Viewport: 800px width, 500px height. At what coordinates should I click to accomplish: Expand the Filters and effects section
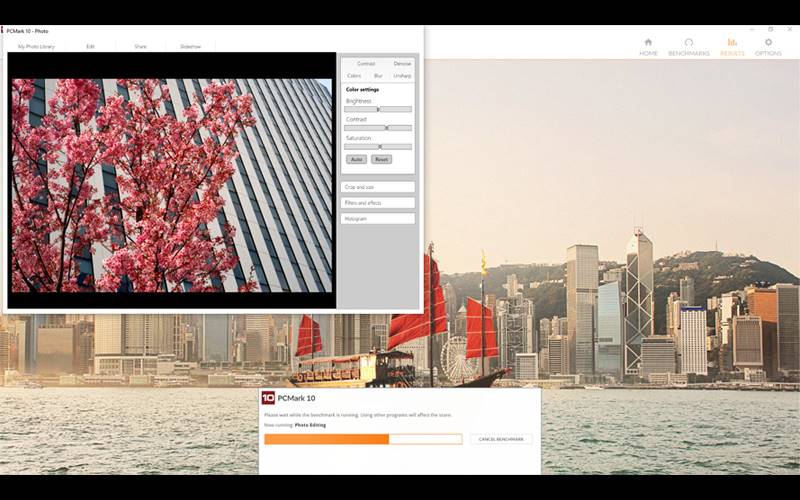pyautogui.click(x=377, y=203)
